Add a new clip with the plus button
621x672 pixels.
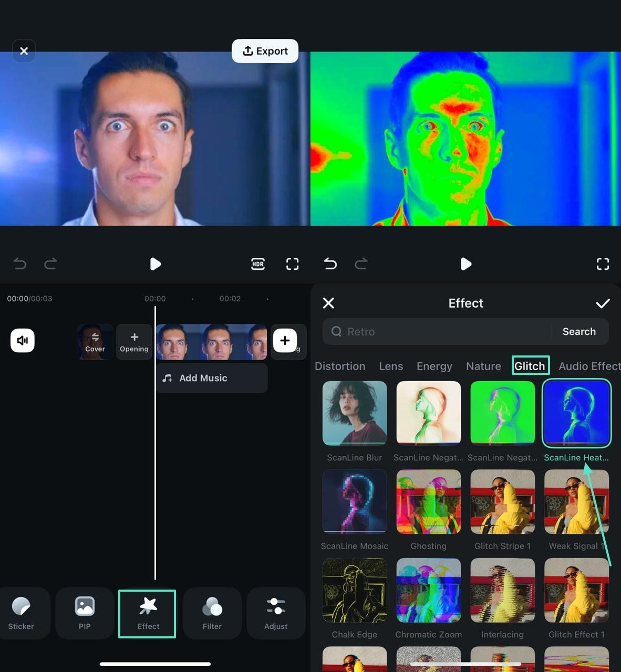click(x=285, y=340)
